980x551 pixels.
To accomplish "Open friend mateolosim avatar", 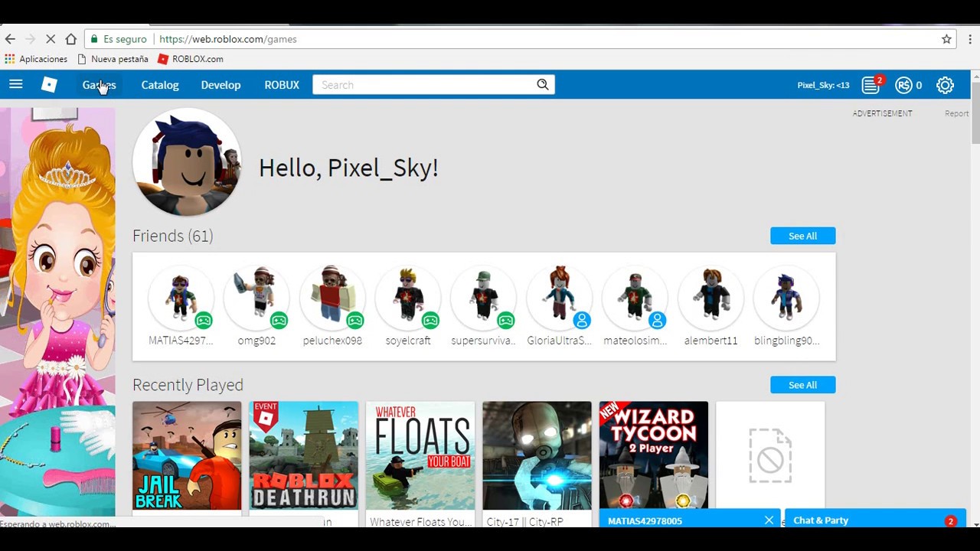I will [635, 297].
